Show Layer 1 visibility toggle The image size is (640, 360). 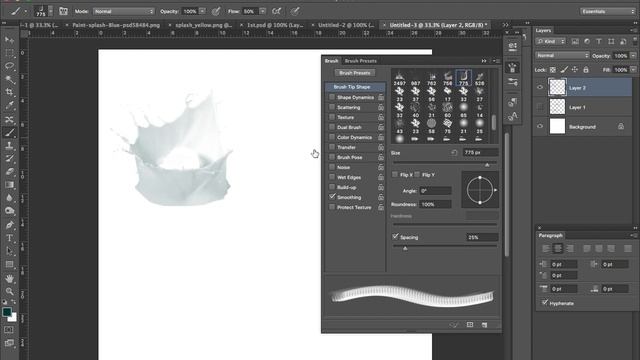coord(540,107)
